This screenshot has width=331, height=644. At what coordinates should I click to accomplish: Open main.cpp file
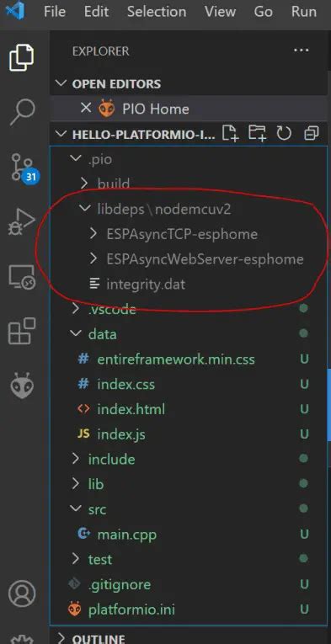coord(127,535)
